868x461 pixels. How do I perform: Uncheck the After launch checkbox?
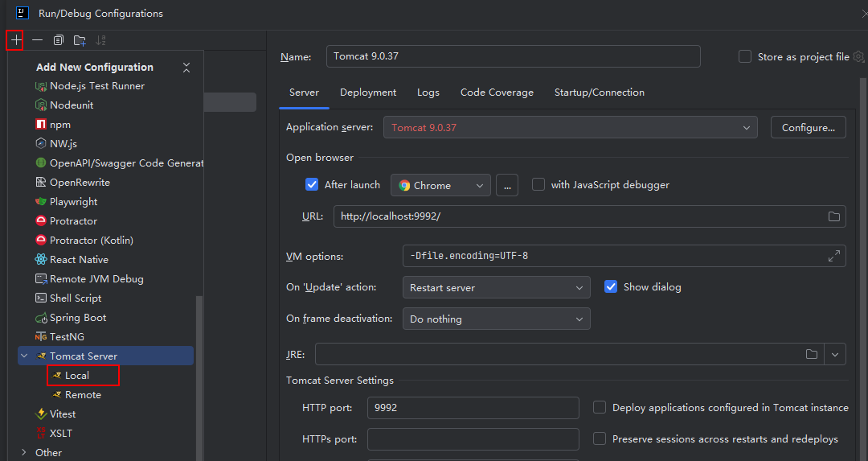312,184
